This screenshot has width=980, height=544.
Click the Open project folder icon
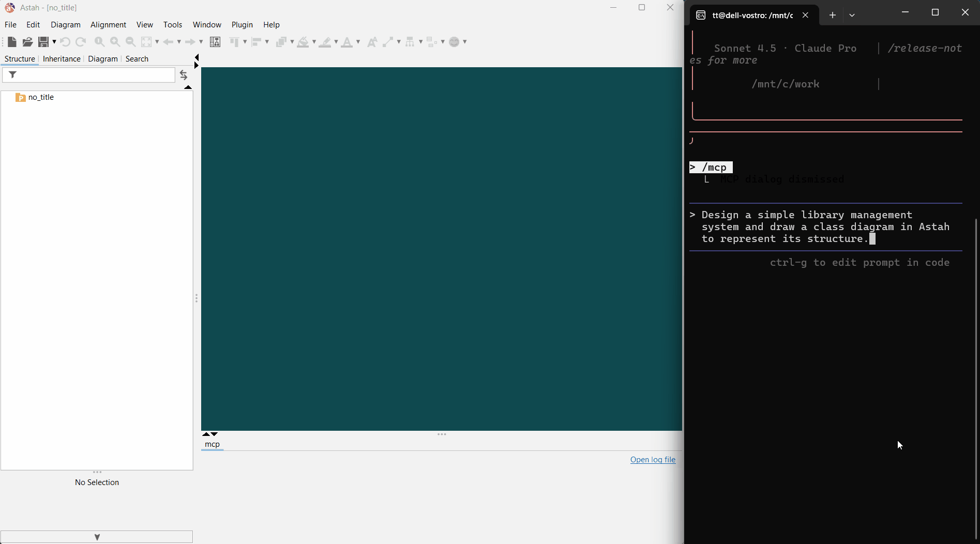(x=27, y=42)
